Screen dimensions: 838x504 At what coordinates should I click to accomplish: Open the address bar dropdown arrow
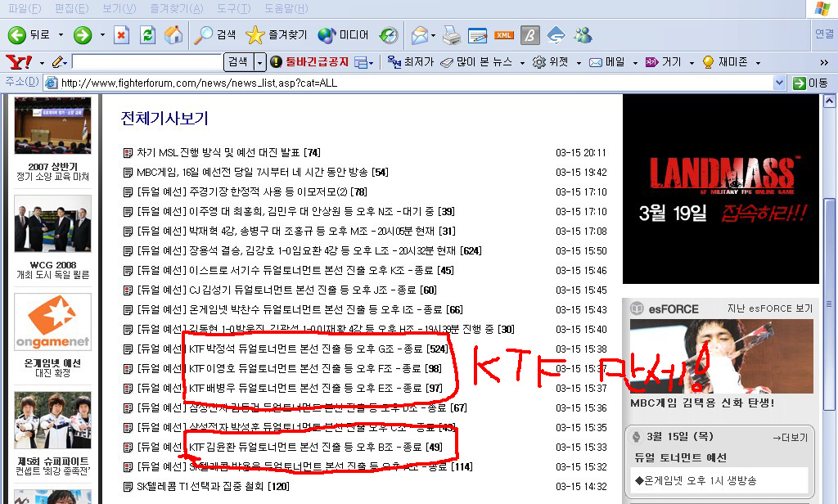click(x=779, y=83)
